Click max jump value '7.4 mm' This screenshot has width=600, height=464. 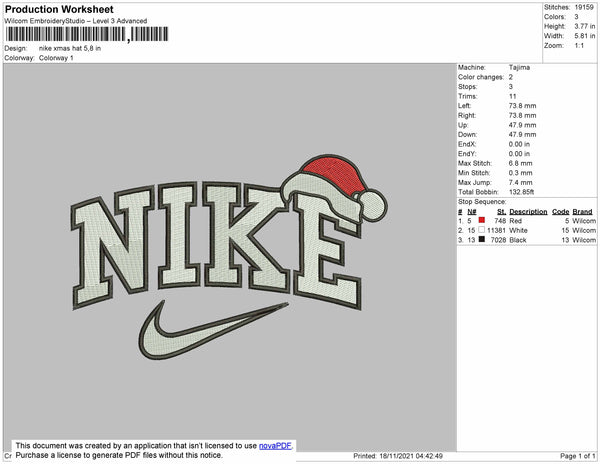[520, 182]
